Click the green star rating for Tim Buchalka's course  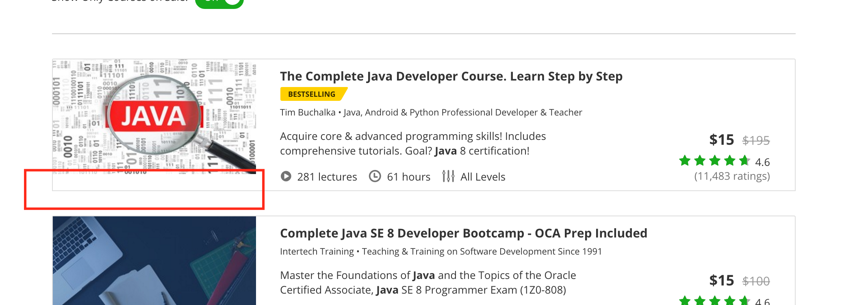click(714, 161)
